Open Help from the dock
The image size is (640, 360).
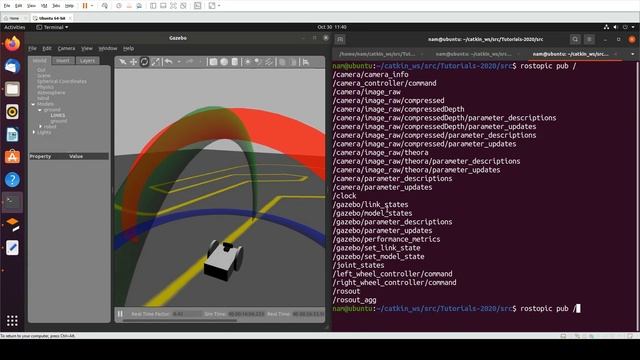coord(12,180)
